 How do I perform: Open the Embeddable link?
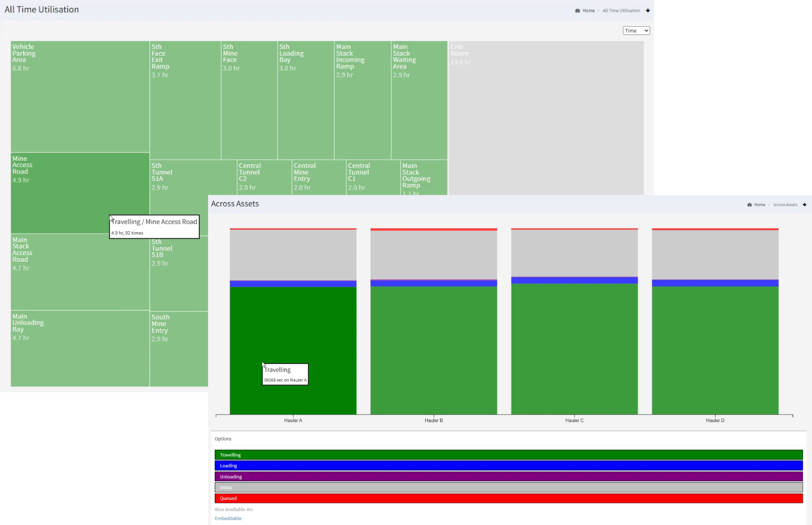(x=228, y=518)
